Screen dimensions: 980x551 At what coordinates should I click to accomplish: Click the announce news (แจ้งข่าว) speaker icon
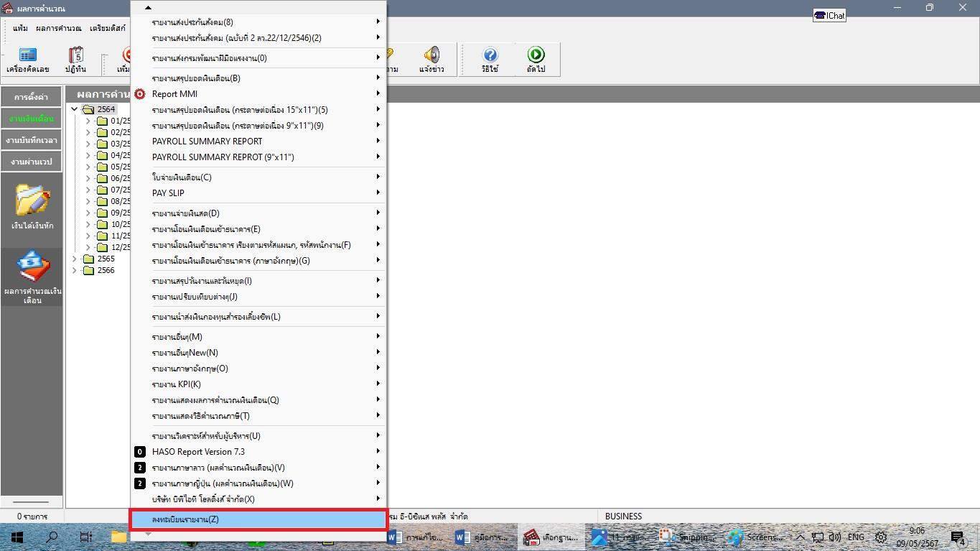pos(431,56)
